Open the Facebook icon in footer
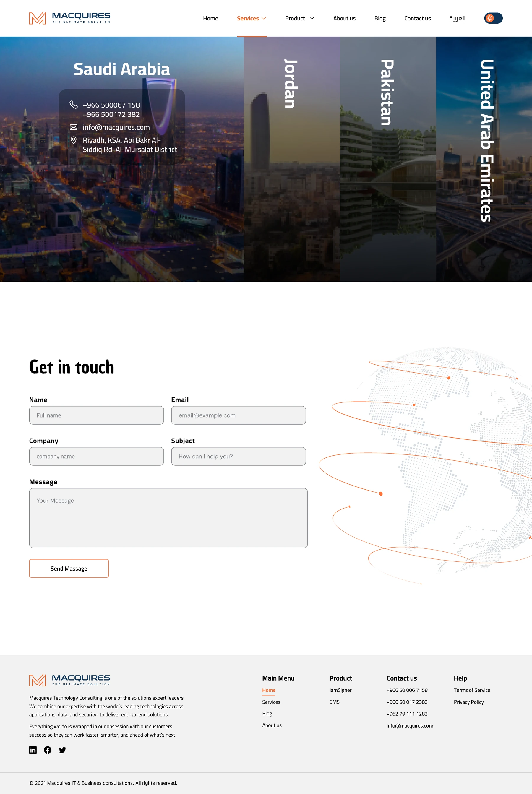 [48, 750]
